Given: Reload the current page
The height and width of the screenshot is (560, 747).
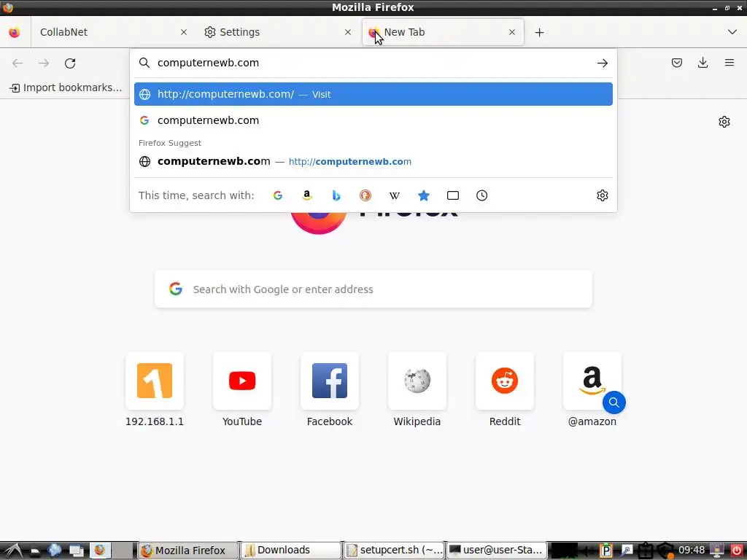Looking at the screenshot, I should point(70,63).
